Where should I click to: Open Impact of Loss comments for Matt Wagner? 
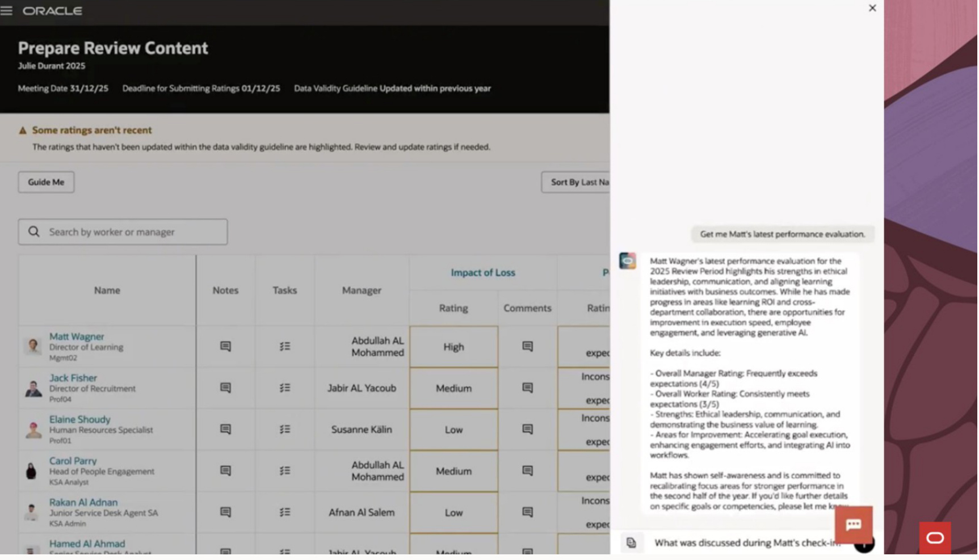(527, 346)
